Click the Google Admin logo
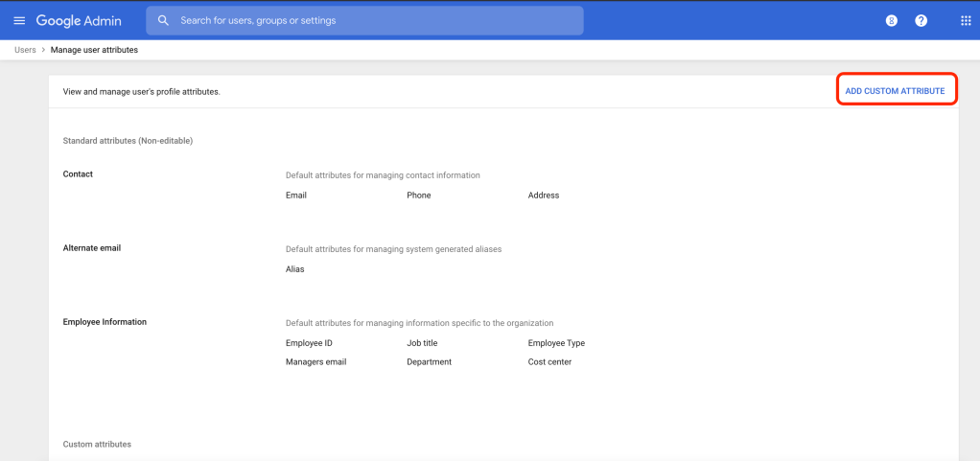The height and width of the screenshot is (461, 980). [x=84, y=20]
